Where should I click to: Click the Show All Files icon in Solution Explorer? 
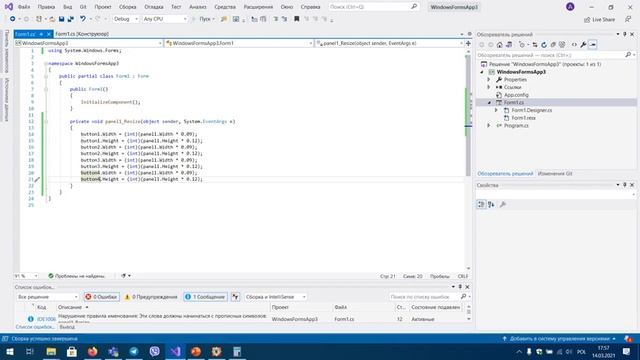(x=562, y=45)
